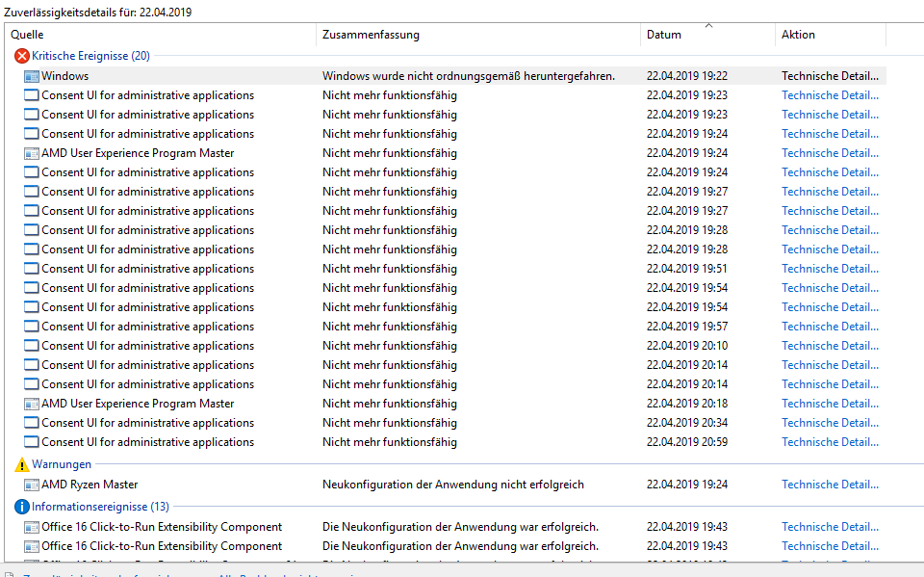Select Consent UI source text dated 19:51

pyautogui.click(x=148, y=269)
